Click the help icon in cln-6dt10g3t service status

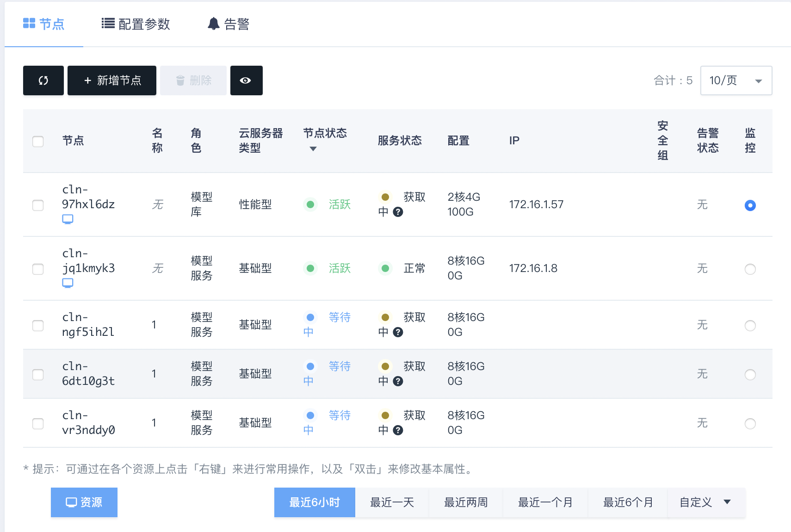pyautogui.click(x=398, y=381)
